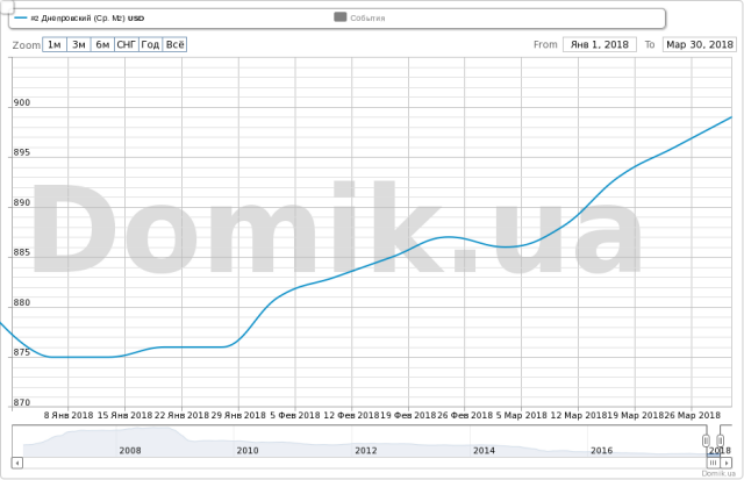Select the 3м zoom range

[x=79, y=45]
